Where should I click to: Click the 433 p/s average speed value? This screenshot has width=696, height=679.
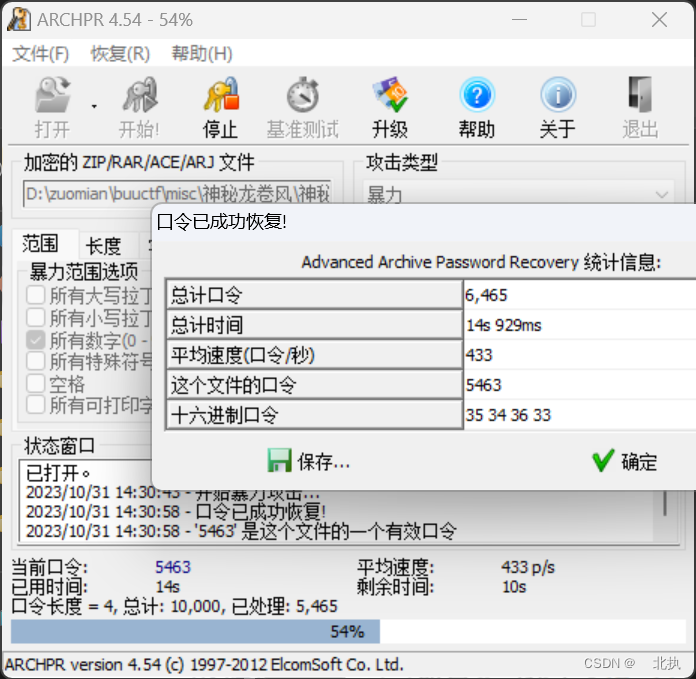point(528,567)
